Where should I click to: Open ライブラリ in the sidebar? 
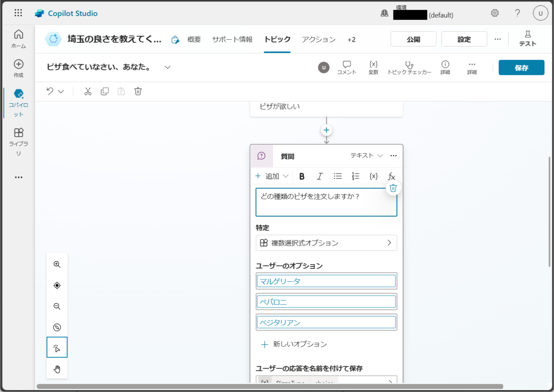click(x=18, y=142)
